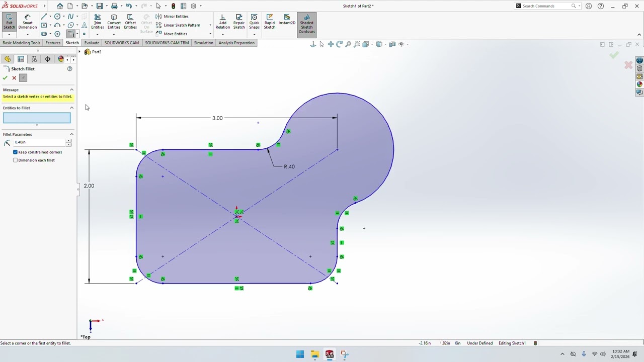The width and height of the screenshot is (644, 362).
Task: Expand the Part2 tree node
Action: (x=79, y=52)
